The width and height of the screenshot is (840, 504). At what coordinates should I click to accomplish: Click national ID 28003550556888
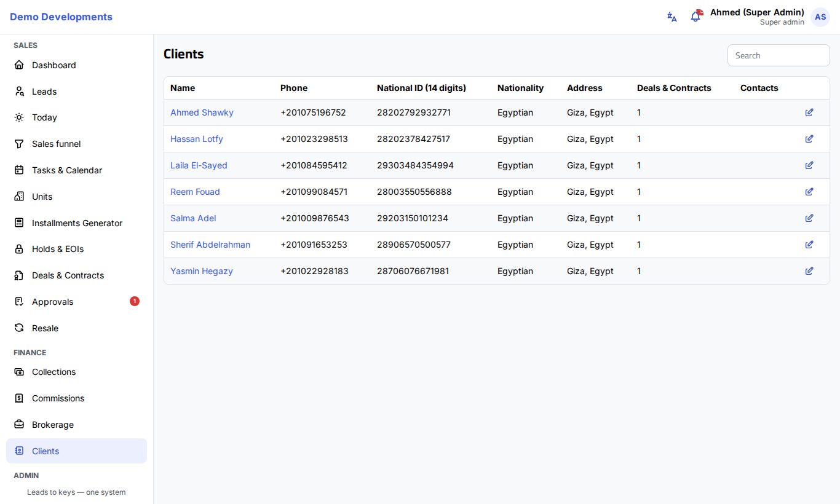click(x=414, y=192)
